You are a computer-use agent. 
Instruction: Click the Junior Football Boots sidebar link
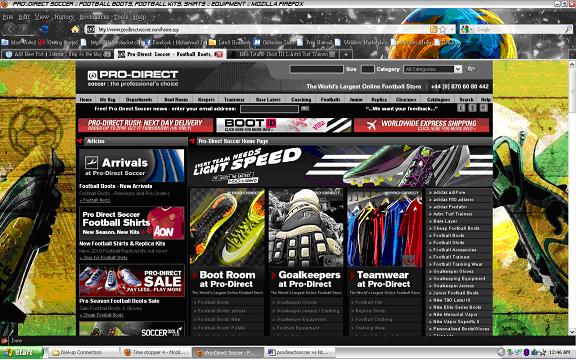[x=456, y=293]
